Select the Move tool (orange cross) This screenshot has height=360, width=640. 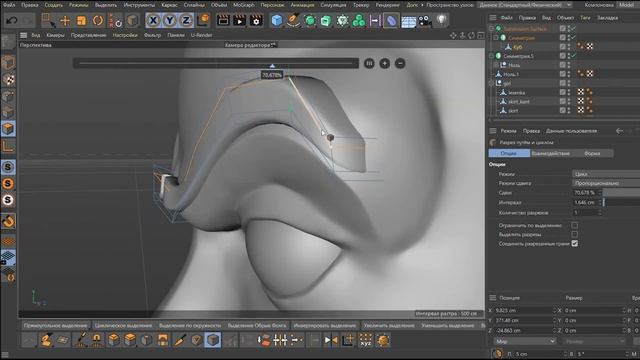coord(65,20)
